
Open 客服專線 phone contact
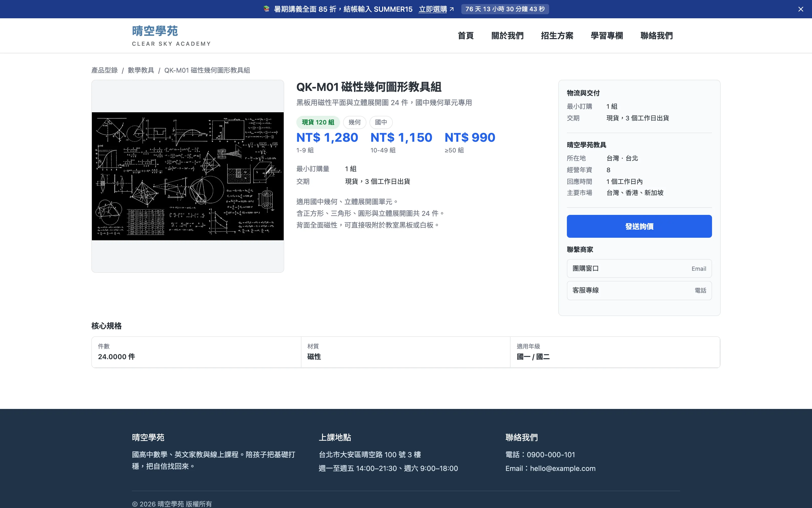(639, 290)
